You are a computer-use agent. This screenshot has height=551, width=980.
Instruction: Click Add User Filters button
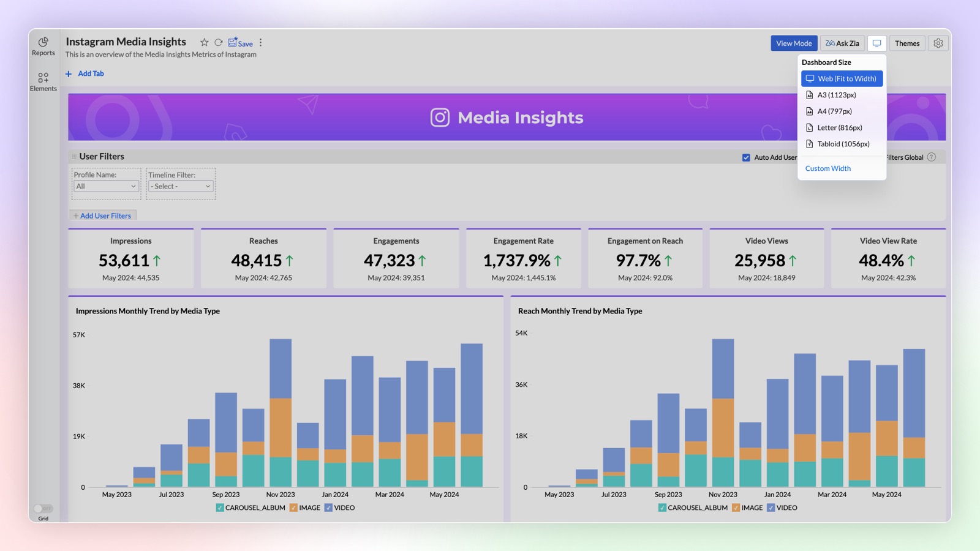[102, 216]
